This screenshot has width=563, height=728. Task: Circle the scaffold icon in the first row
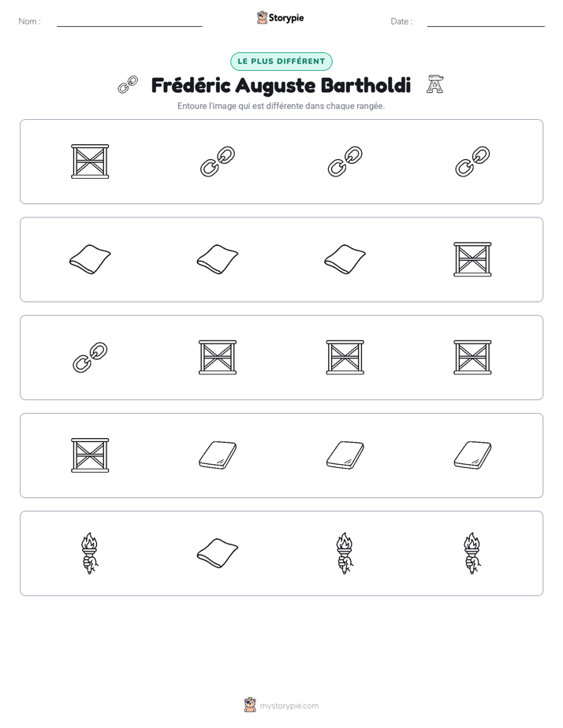pos(90,162)
